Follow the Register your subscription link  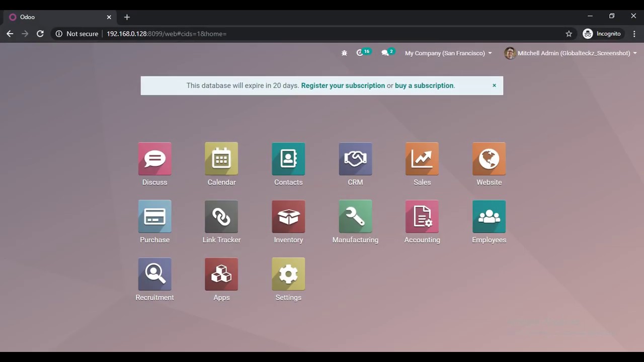click(x=343, y=85)
